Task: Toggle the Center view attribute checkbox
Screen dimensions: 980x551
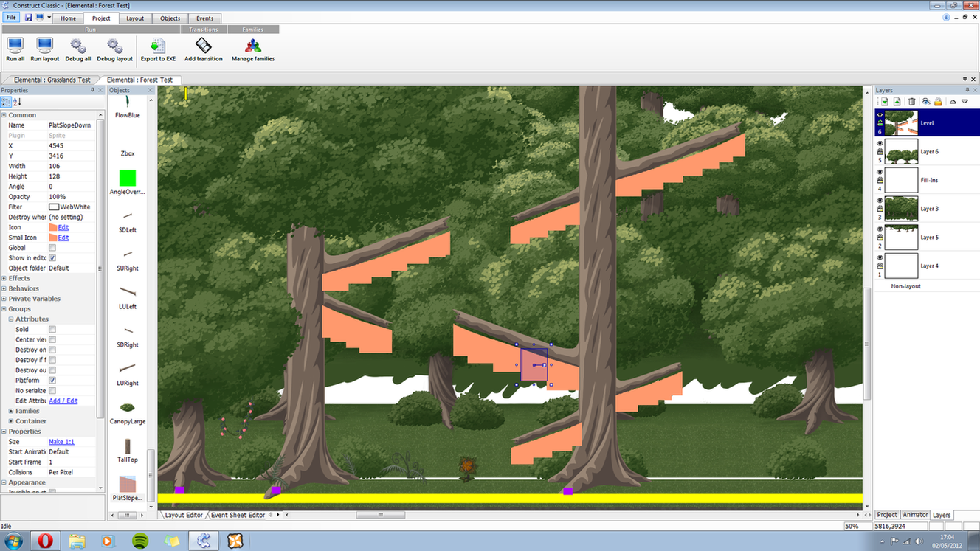Action: (x=52, y=340)
